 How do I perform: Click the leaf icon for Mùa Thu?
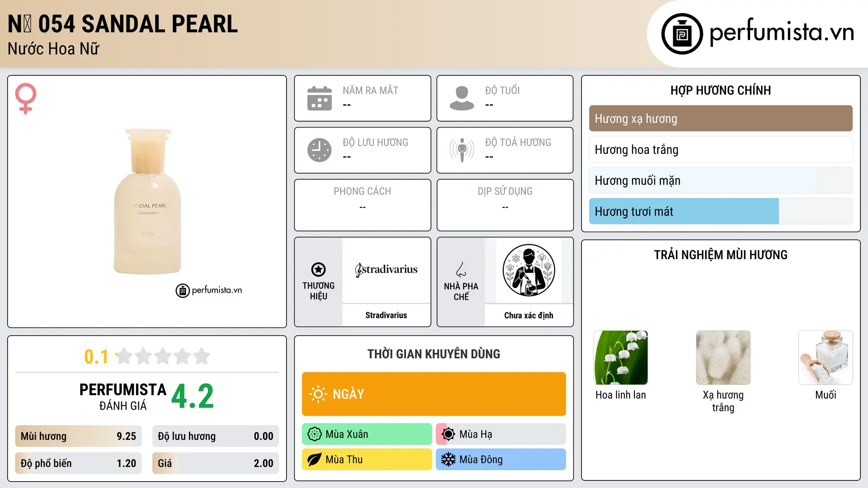coord(314,460)
